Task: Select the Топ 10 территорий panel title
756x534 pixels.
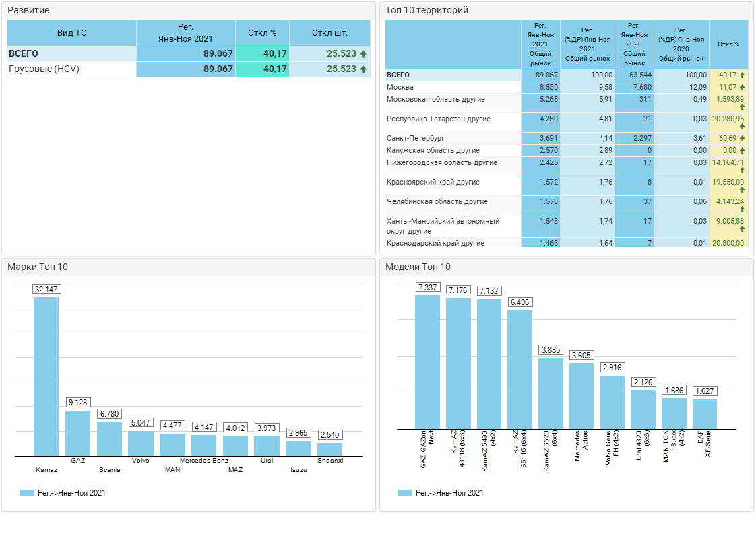Action: tap(427, 11)
